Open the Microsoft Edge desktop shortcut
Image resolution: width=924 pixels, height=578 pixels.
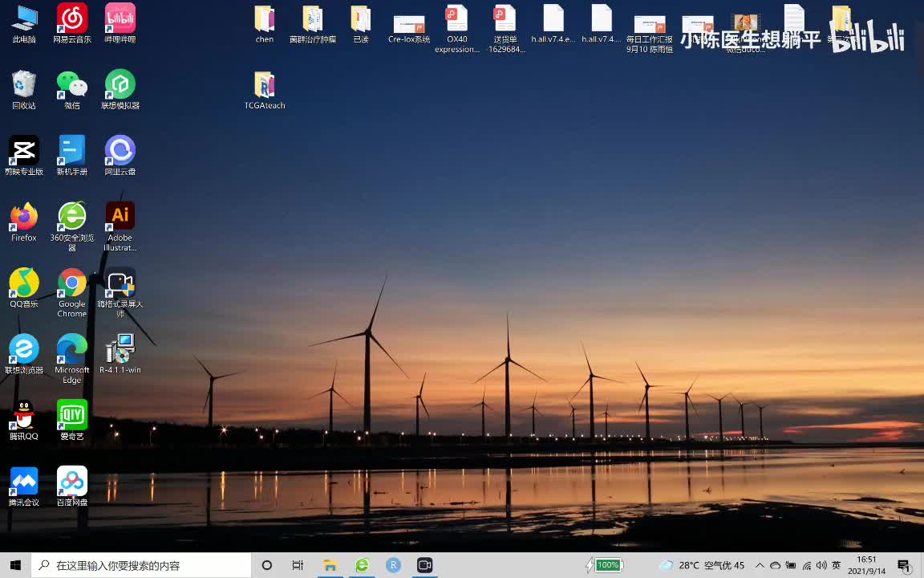pos(72,350)
